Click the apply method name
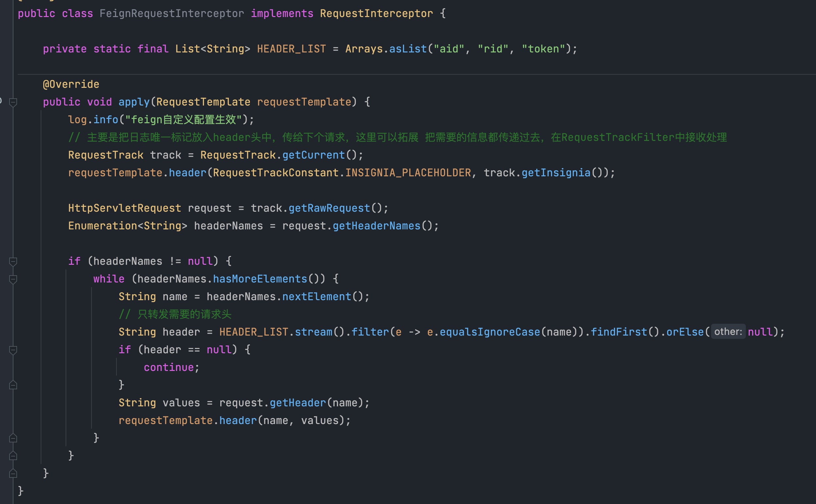Viewport: 816px width, 504px height. click(x=134, y=102)
